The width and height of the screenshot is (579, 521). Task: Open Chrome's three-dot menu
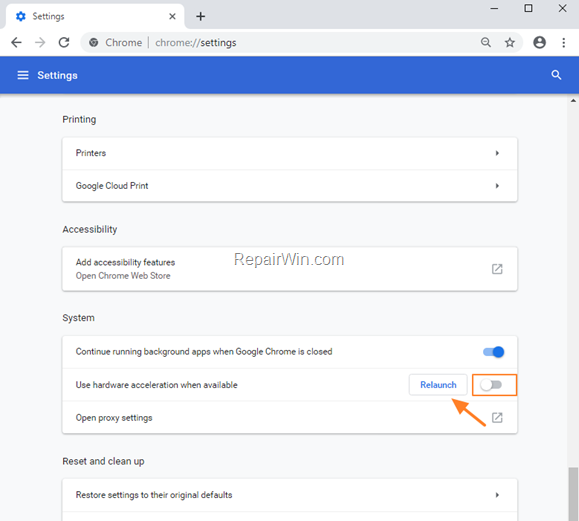(x=563, y=42)
